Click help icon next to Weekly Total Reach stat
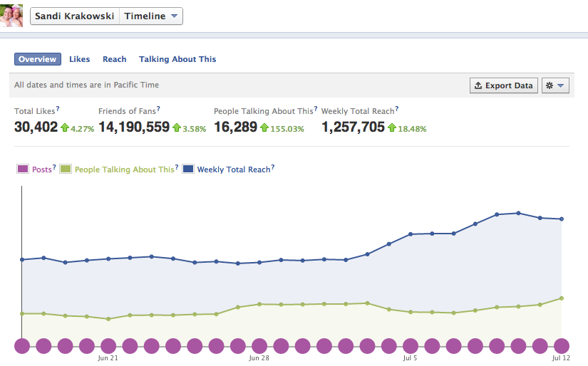Viewport: 588px width, 366px height. 396,108
